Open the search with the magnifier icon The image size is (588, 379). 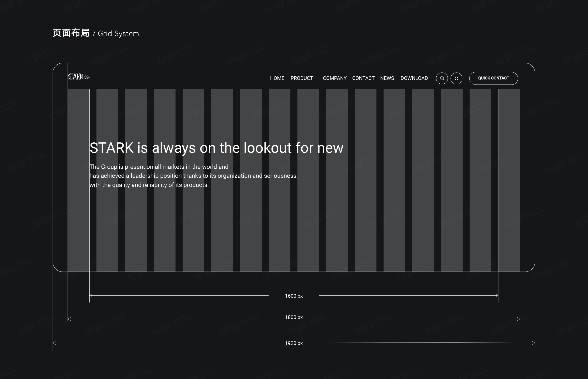click(442, 79)
